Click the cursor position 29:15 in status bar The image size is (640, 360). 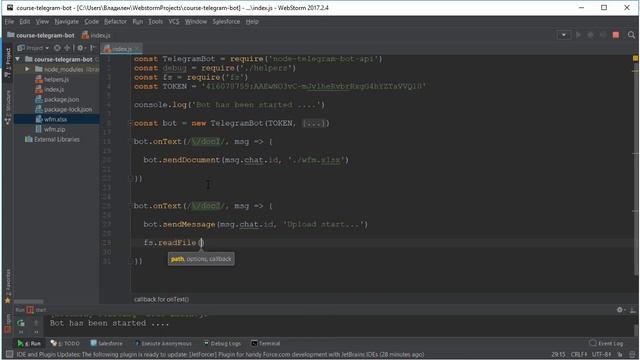point(558,355)
